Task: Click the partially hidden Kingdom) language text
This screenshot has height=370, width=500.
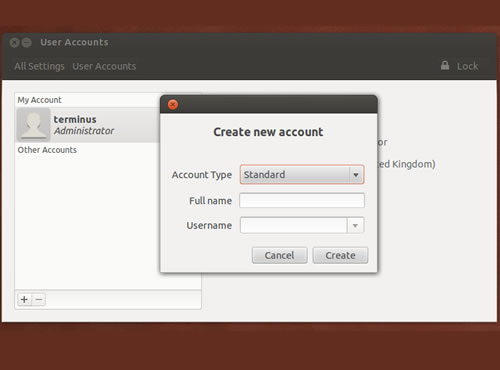Action: click(406, 164)
